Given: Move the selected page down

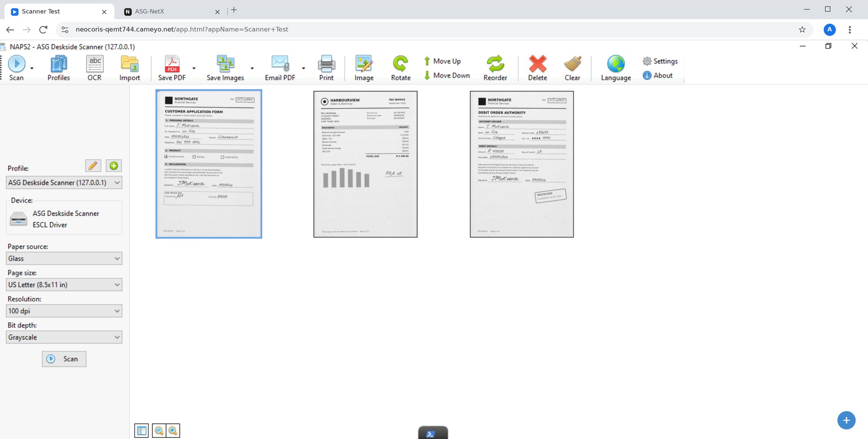Looking at the screenshot, I should pos(447,75).
